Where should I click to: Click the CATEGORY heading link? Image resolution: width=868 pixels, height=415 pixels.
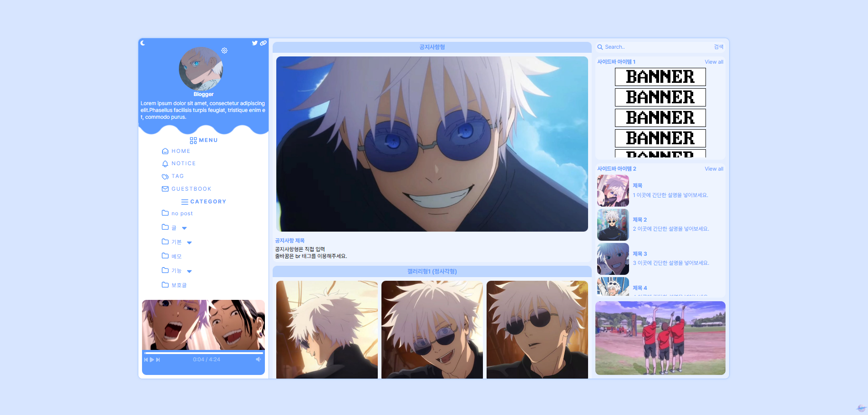point(208,202)
